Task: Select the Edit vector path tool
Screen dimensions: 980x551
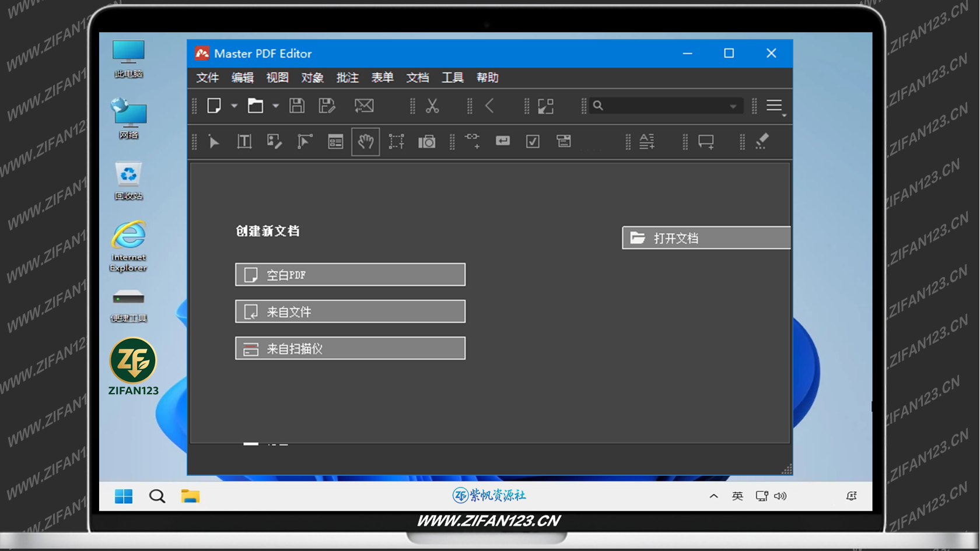Action: (x=305, y=142)
